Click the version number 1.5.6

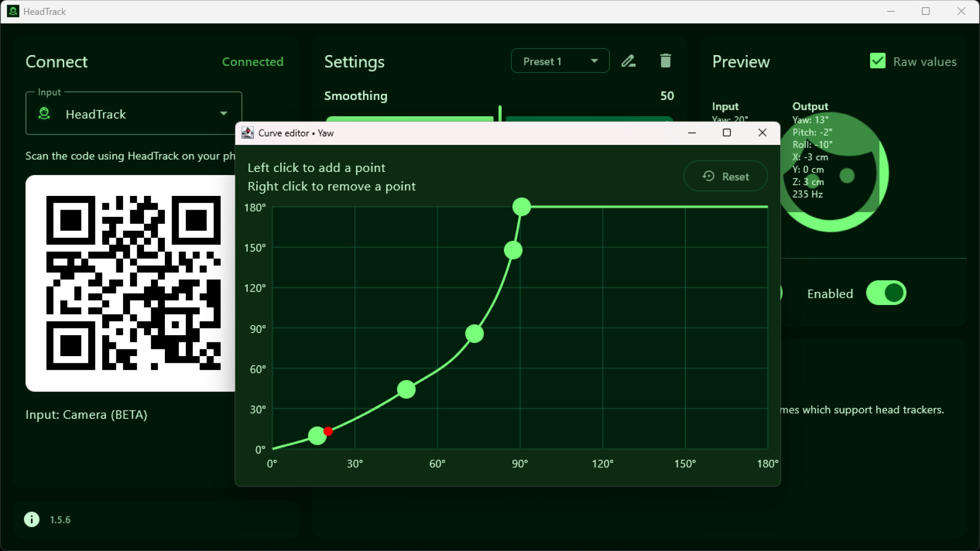60,520
